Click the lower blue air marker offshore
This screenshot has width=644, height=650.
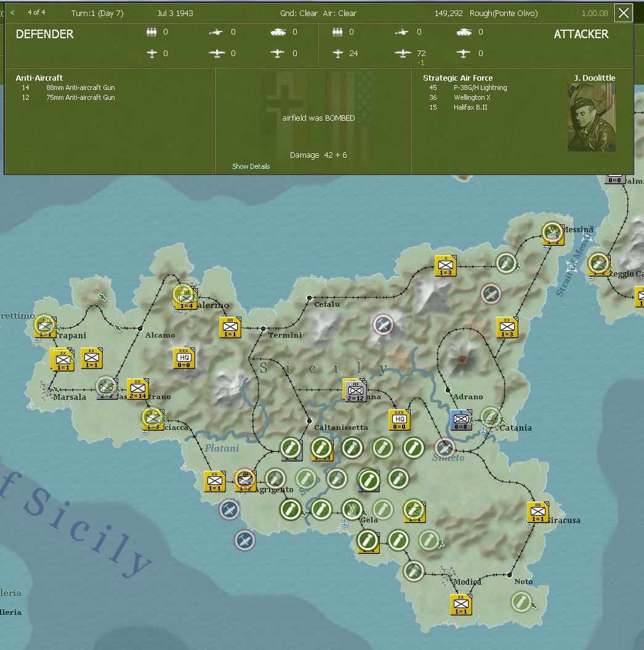pyautogui.click(x=245, y=540)
